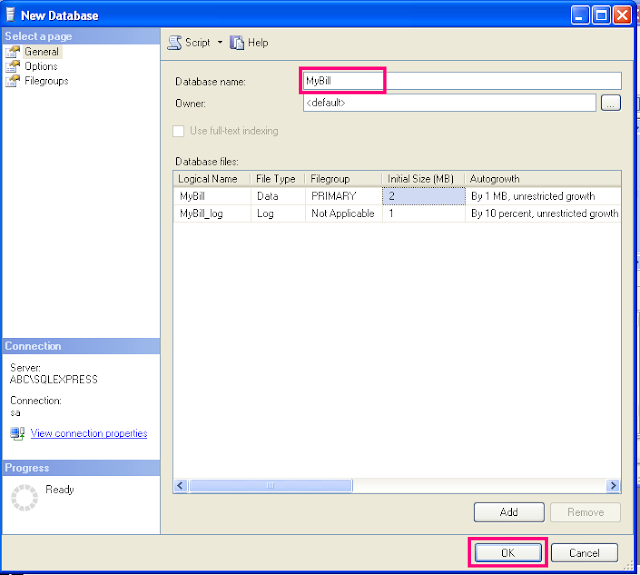This screenshot has width=640, height=575.
Task: Click the Help toolbar icon
Action: coord(237,43)
